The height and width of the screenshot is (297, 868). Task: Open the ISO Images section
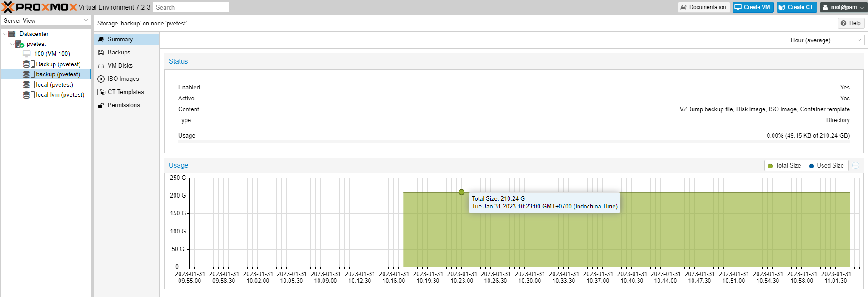(x=123, y=79)
